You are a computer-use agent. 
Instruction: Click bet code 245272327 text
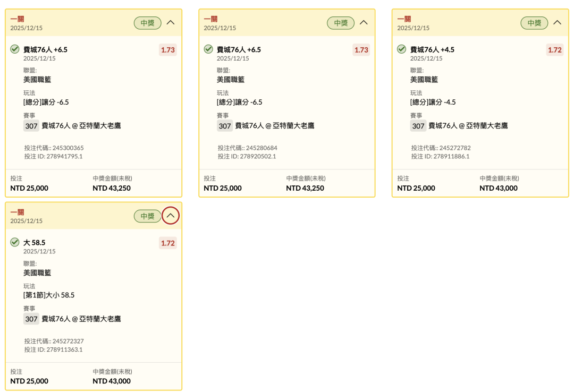pyautogui.click(x=54, y=341)
